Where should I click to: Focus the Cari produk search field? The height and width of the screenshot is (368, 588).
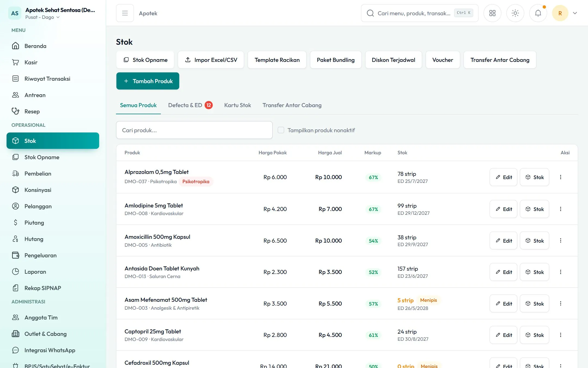click(194, 130)
